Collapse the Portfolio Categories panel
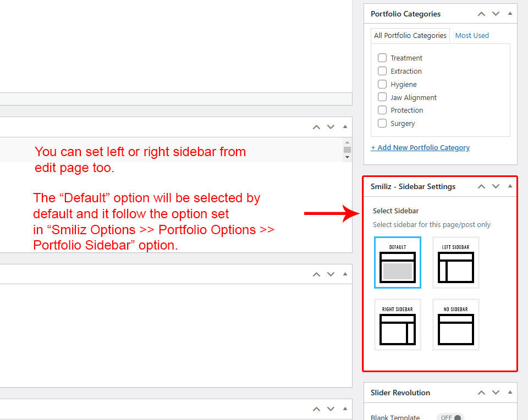Viewport: 528px width, 420px height. click(x=510, y=14)
